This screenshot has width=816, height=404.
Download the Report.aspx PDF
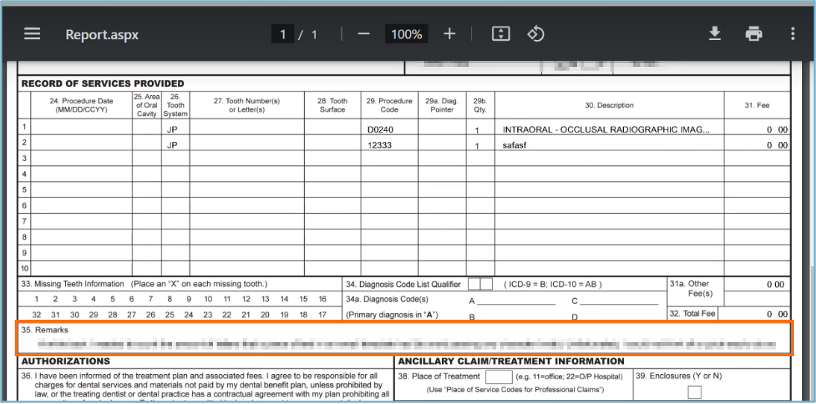click(715, 34)
